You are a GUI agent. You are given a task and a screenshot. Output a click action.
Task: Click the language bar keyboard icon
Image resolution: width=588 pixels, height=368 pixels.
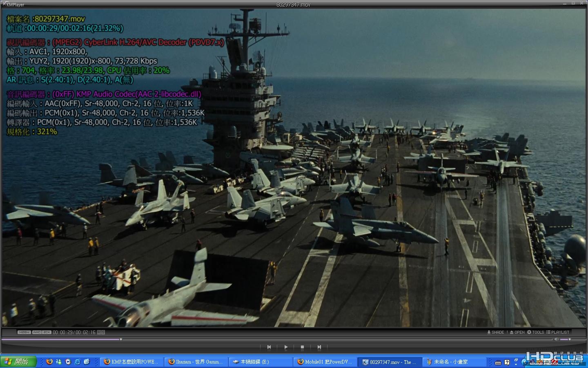[x=498, y=363]
